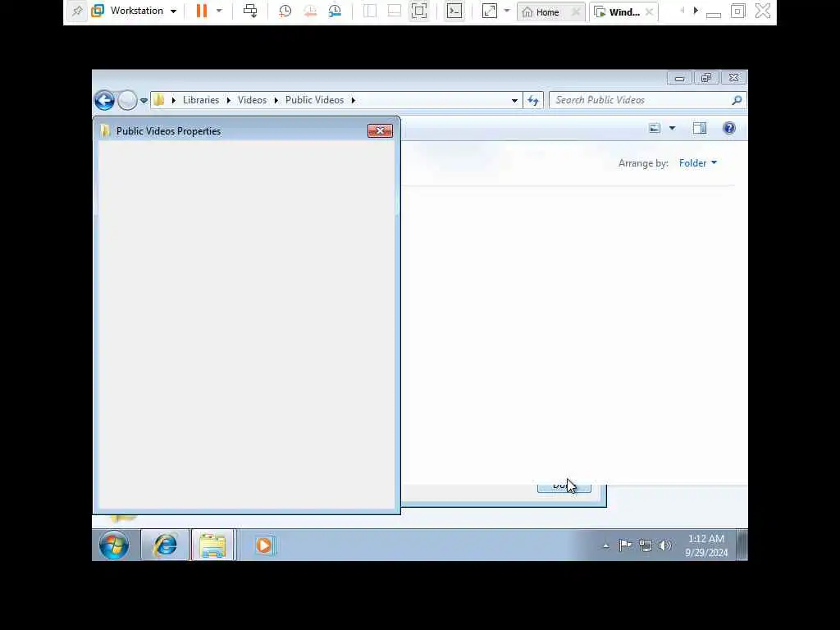This screenshot has width=840, height=630.
Task: Launch Internet Explorer from the taskbar
Action: (165, 546)
